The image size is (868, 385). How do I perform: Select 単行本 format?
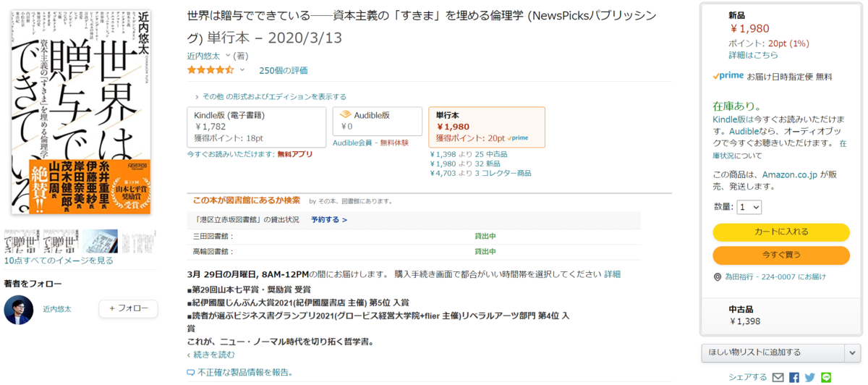click(x=487, y=127)
